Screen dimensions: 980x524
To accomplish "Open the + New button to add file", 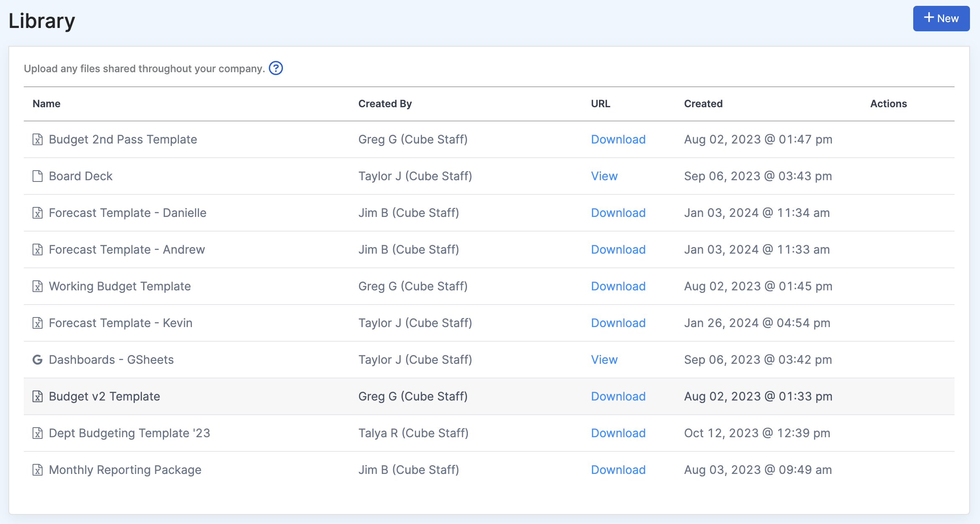I will tap(940, 19).
